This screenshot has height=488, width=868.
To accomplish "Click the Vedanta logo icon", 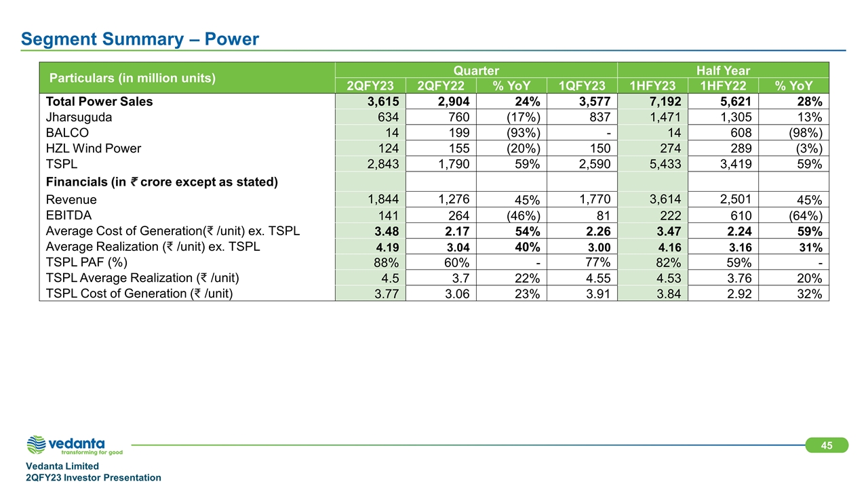I will (x=35, y=445).
